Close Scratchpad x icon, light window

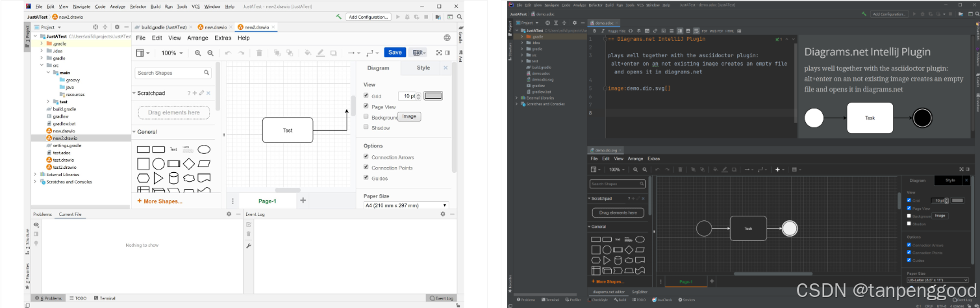click(x=208, y=93)
